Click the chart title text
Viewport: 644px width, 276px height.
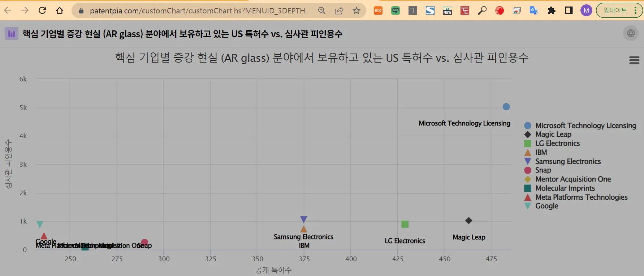coord(322,58)
